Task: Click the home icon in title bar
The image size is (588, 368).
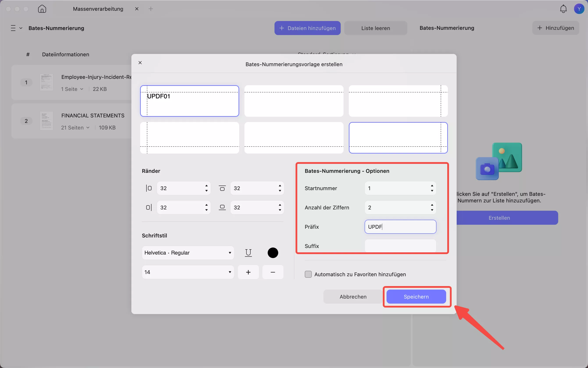Action: pos(42,9)
